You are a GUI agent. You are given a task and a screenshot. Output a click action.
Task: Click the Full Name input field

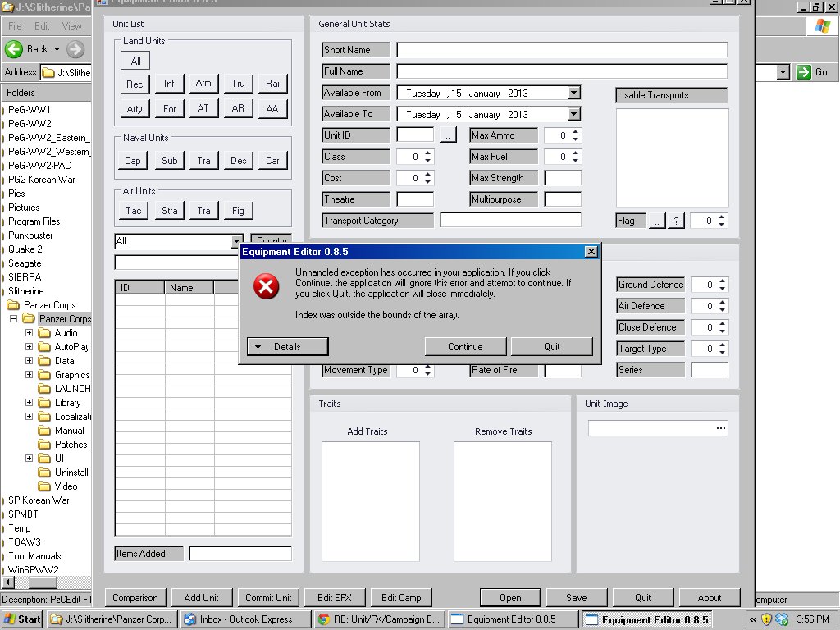coord(561,71)
